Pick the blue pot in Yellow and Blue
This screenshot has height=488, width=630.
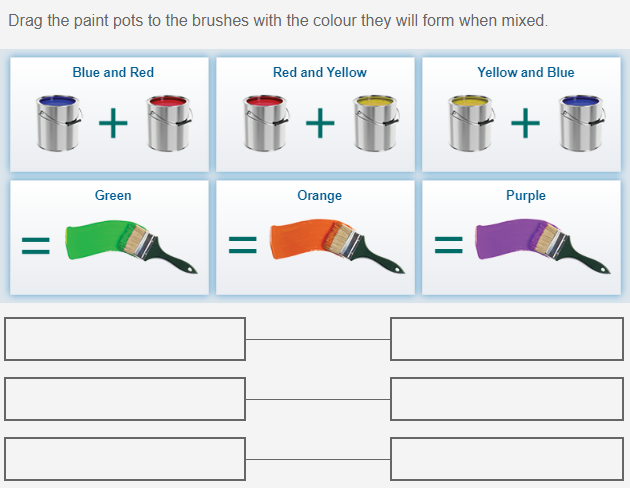(x=580, y=122)
